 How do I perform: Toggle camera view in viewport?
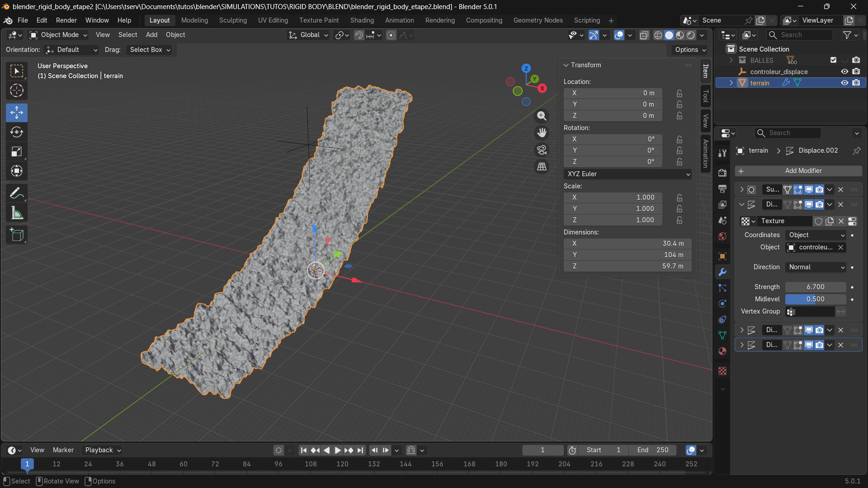point(542,150)
